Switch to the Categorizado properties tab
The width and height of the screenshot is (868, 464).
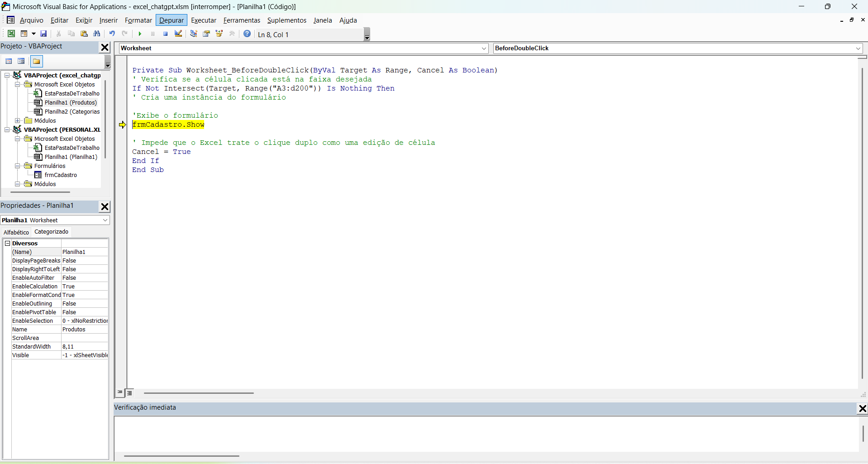click(51, 232)
